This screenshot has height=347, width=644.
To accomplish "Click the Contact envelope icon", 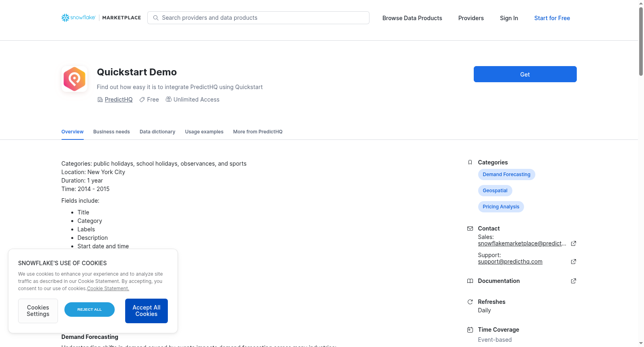I will point(470,229).
